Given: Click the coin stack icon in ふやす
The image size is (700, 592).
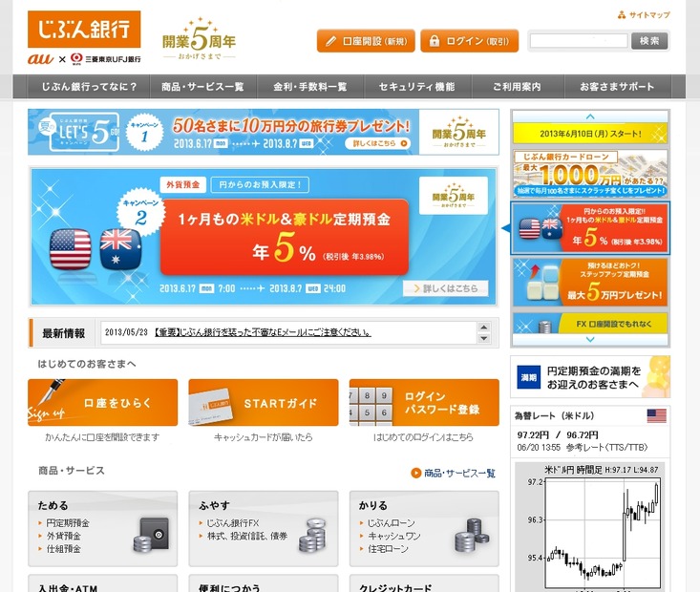Looking at the screenshot, I should click(312, 535).
